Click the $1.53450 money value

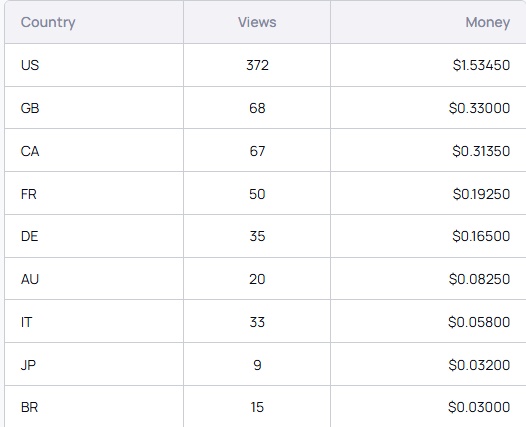coord(481,65)
